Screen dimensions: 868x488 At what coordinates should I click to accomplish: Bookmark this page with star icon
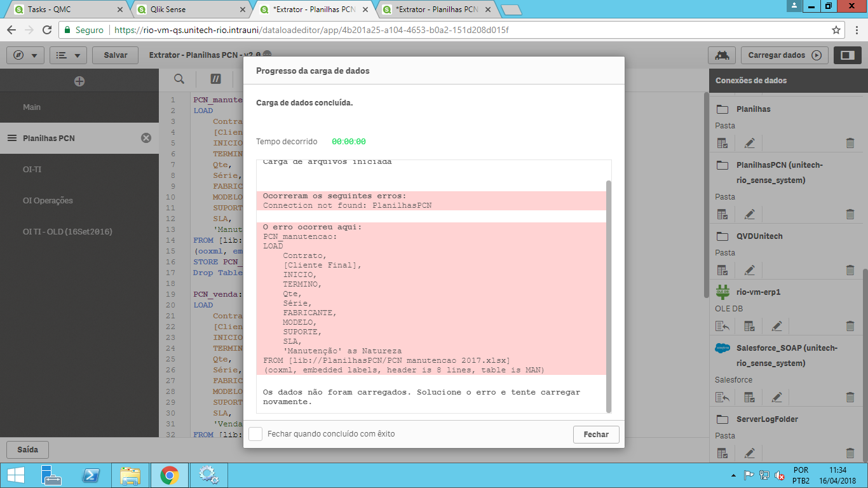pos(836,30)
